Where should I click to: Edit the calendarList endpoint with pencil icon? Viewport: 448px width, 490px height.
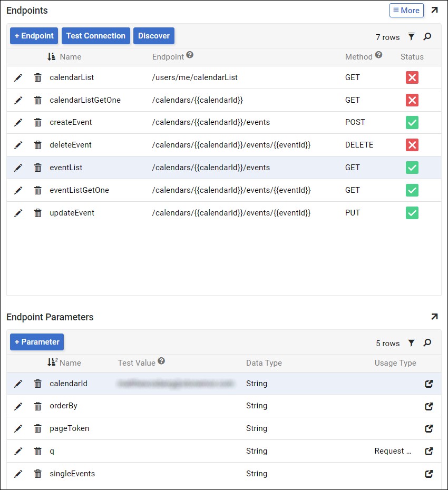18,77
